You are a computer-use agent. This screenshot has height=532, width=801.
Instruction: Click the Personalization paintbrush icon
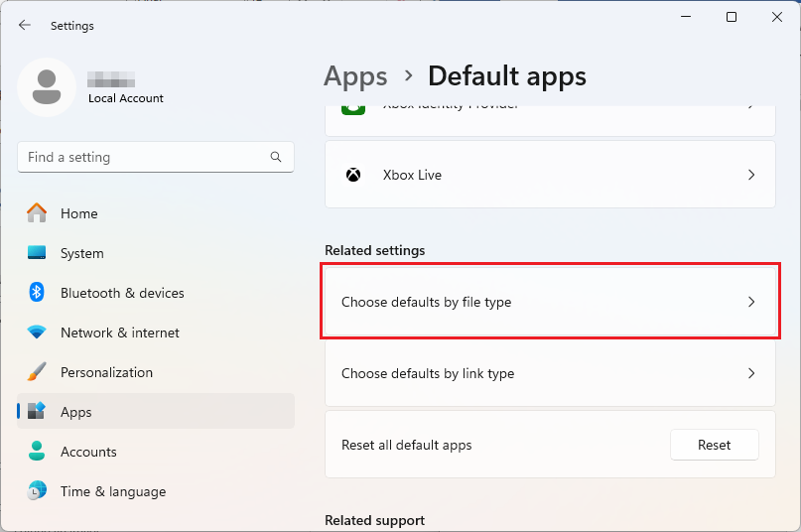[x=37, y=372]
